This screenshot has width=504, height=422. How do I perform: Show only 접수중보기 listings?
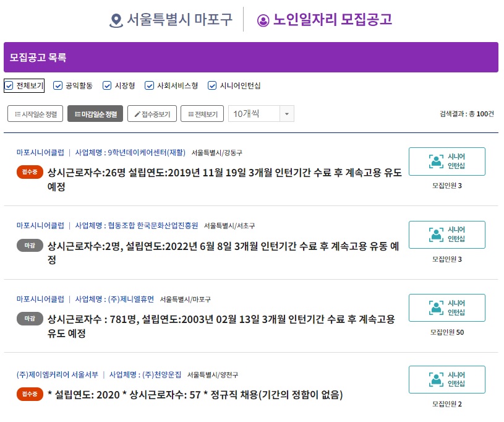click(x=152, y=114)
